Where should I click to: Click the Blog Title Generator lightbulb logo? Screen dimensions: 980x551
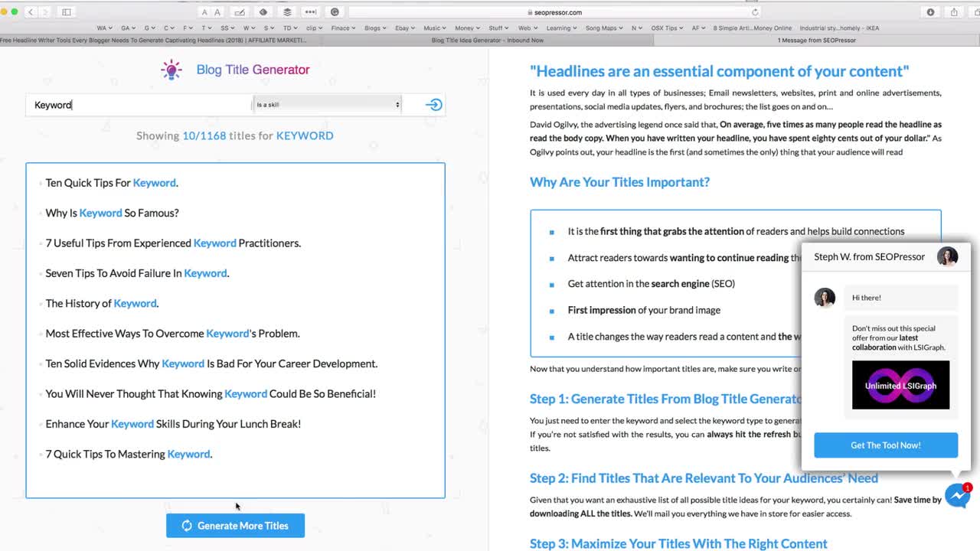click(x=171, y=70)
